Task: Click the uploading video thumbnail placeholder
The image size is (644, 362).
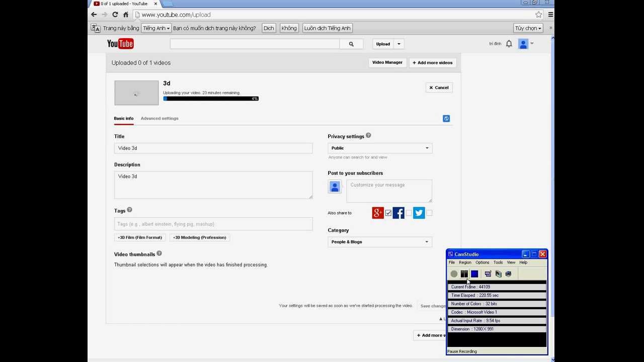Action: click(x=136, y=93)
